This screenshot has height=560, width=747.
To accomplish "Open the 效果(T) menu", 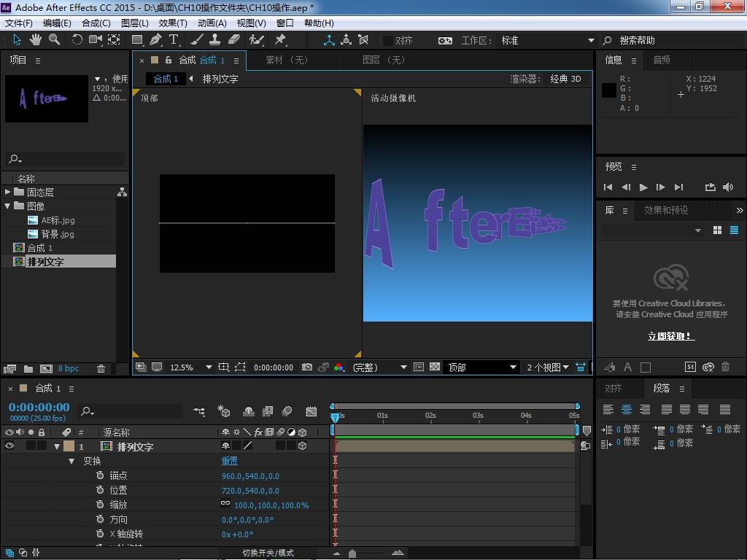I will point(173,23).
